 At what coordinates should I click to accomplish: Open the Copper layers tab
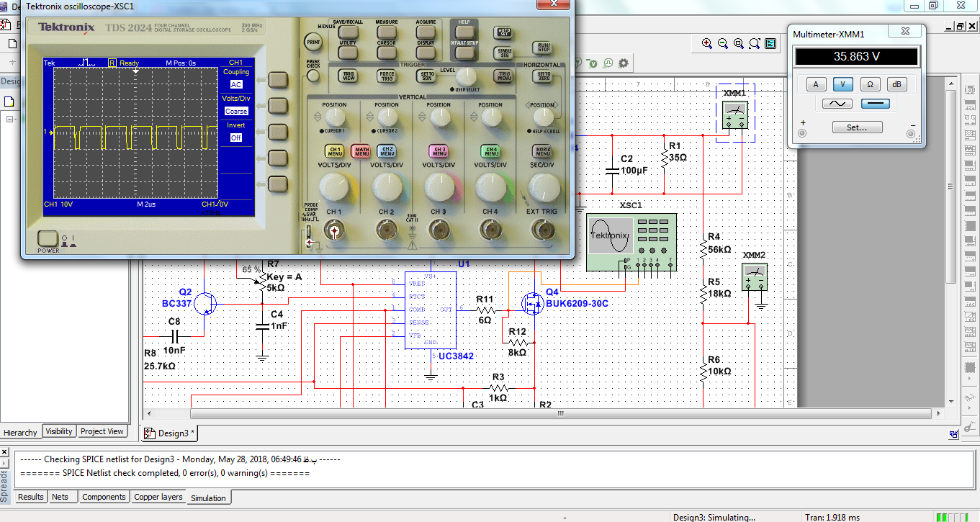[x=158, y=497]
